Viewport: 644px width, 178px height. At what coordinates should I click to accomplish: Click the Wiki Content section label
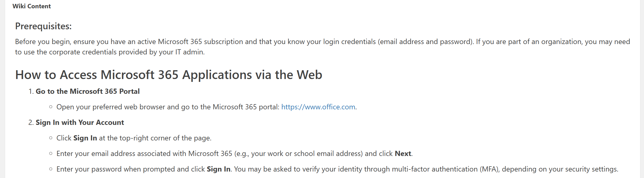(x=32, y=6)
